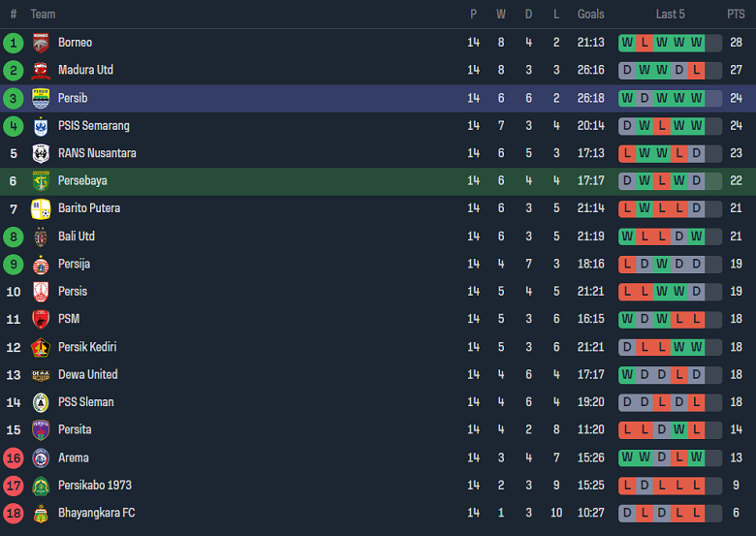Click the PSIS Semarang crest icon
Viewport: 756px width, 536px height.
coord(41,126)
